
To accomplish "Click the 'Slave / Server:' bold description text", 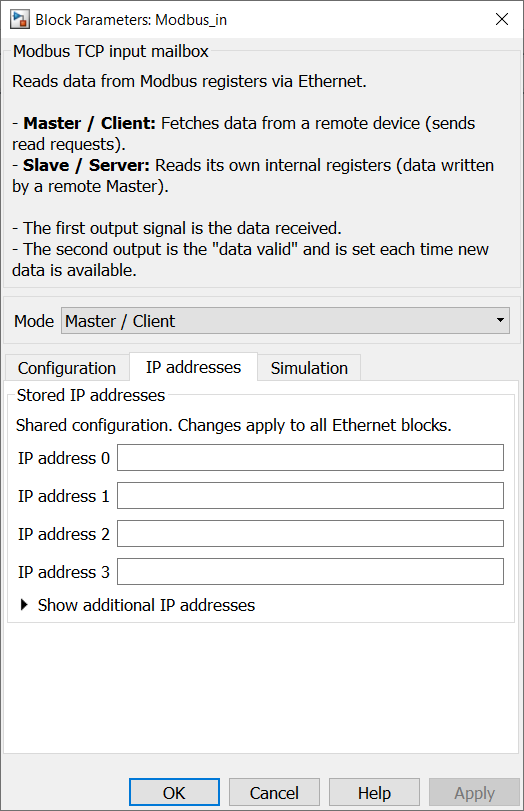I will (x=86, y=165).
